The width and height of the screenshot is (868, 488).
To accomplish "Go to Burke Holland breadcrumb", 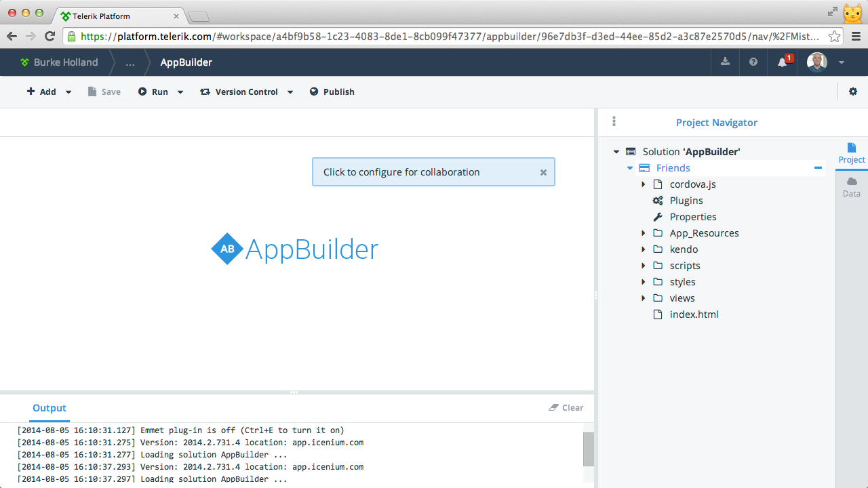I will (x=66, y=62).
